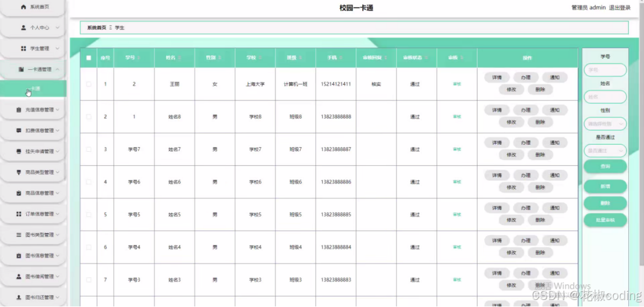Focus the 学号 search input field
Viewport: 644px width, 307px height.
point(605,70)
